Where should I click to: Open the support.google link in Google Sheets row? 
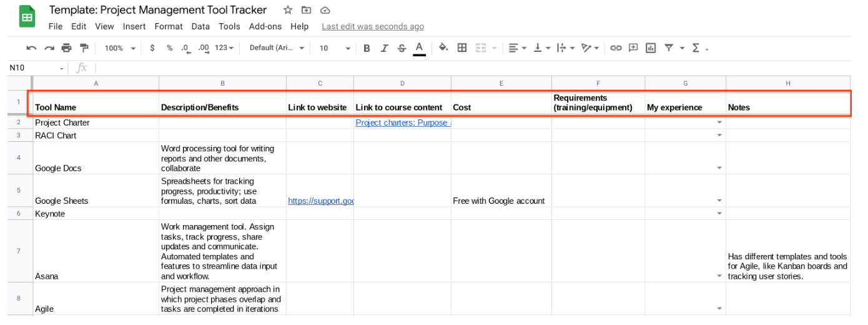(321, 201)
